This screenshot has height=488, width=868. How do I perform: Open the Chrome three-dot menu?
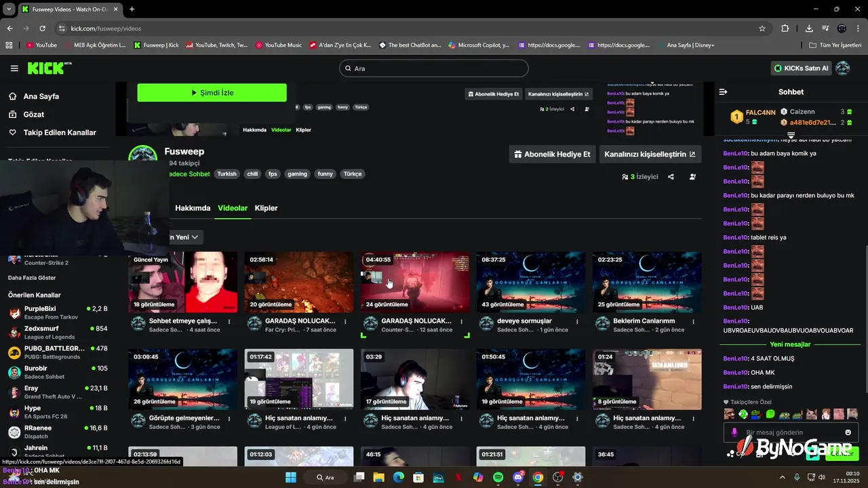pos(858,28)
